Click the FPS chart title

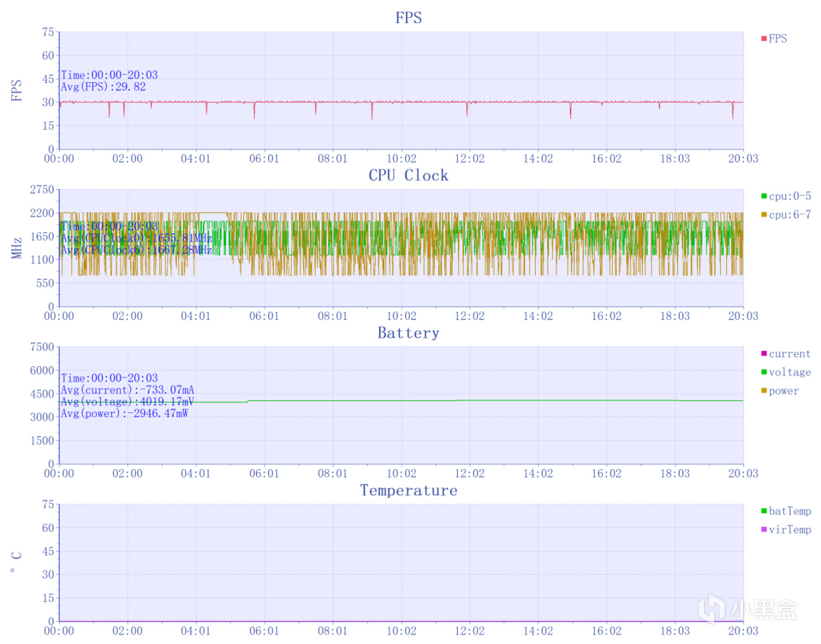tap(409, 18)
